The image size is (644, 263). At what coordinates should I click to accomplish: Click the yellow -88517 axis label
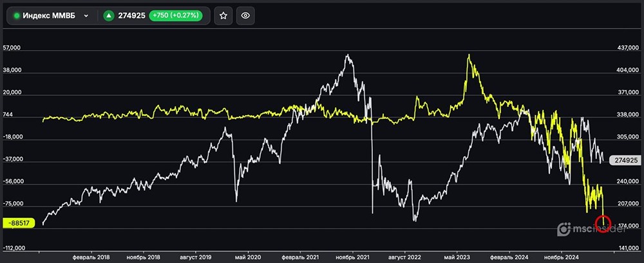[x=17, y=222]
